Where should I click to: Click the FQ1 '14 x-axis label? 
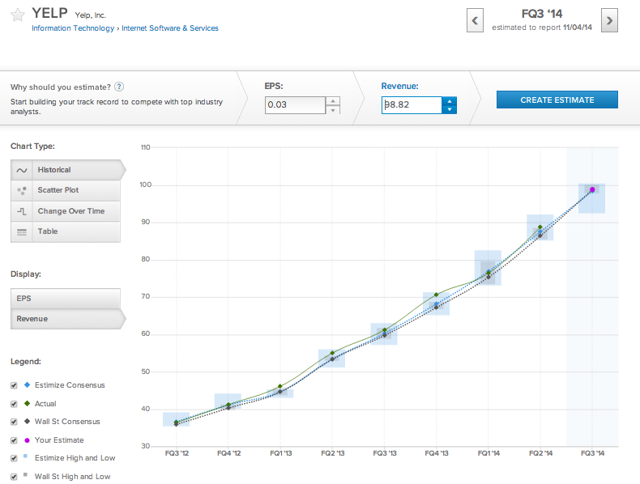click(x=489, y=453)
